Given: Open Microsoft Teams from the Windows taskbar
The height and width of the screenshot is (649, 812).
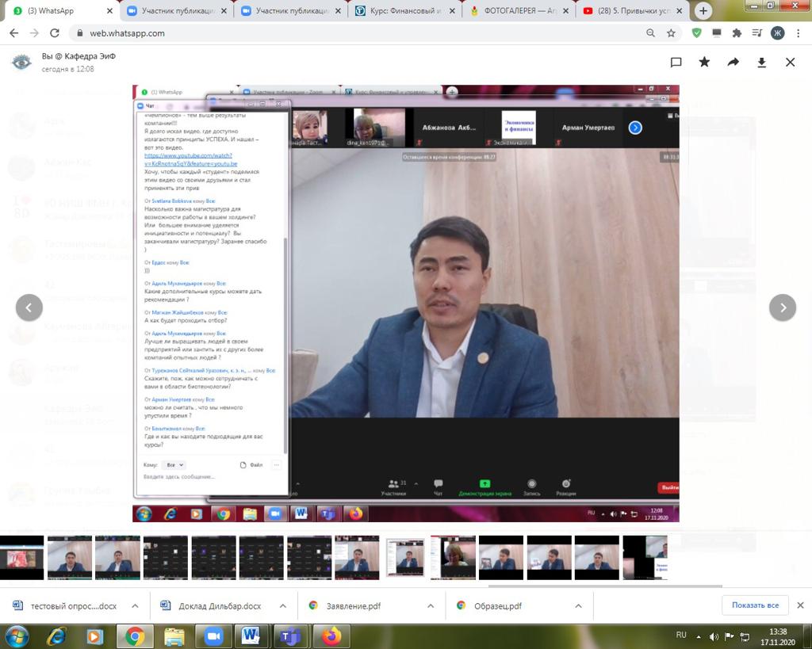Looking at the screenshot, I should [290, 636].
